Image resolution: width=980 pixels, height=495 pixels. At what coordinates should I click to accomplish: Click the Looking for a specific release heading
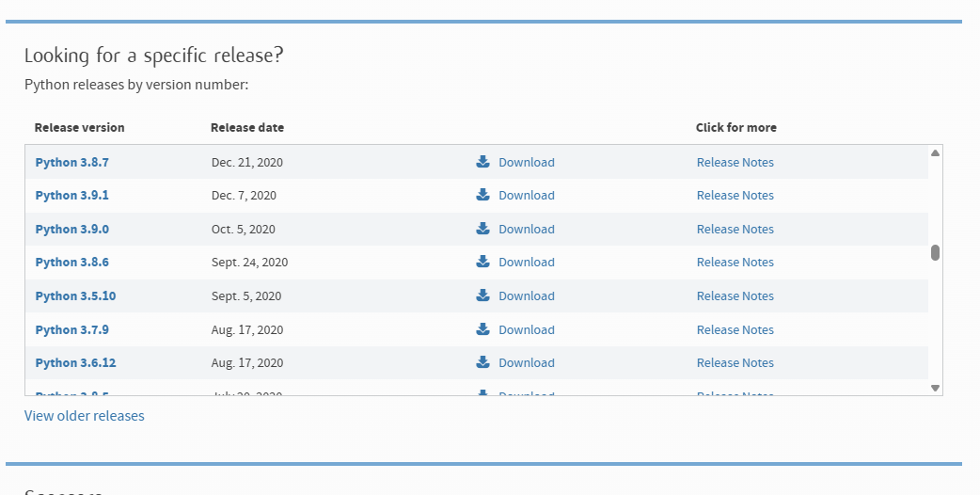[153, 56]
